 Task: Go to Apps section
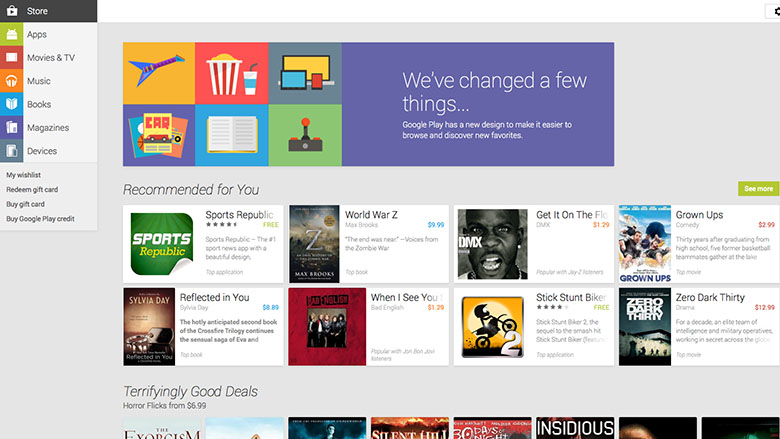coord(37,34)
